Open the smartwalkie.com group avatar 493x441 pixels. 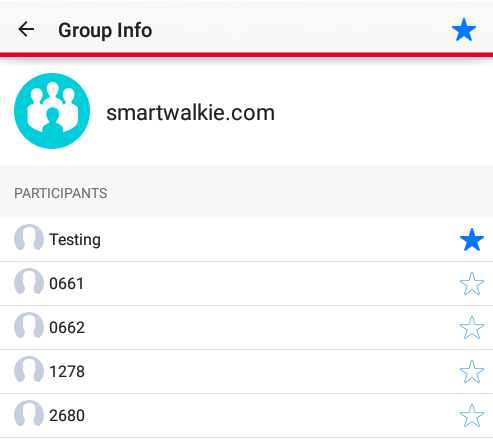pos(52,111)
